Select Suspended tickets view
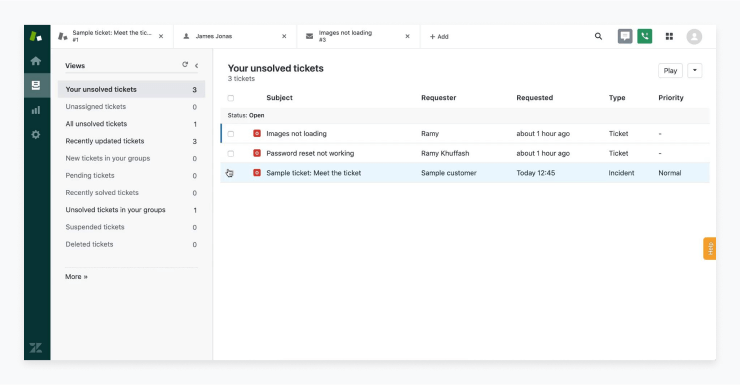This screenshot has width=740, height=385. pyautogui.click(x=131, y=227)
